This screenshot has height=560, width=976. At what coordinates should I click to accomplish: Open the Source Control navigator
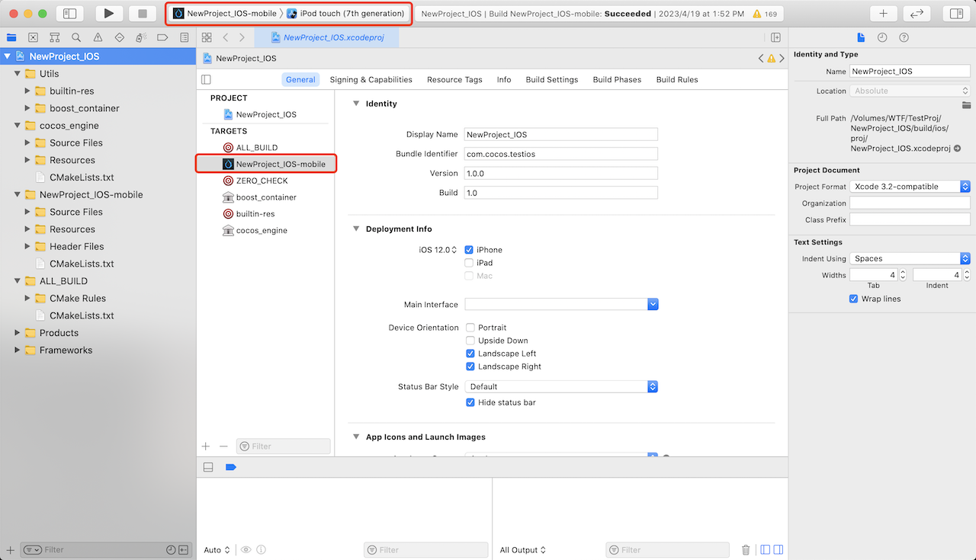click(x=33, y=37)
